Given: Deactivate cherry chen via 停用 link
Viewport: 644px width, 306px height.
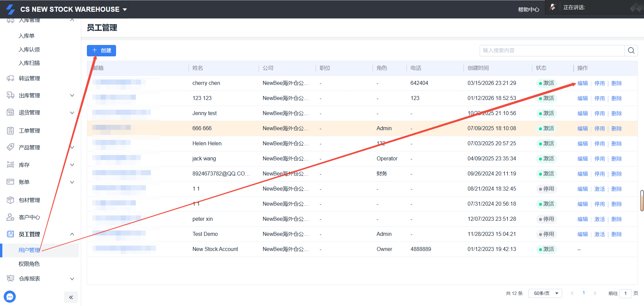Looking at the screenshot, I should [x=599, y=83].
